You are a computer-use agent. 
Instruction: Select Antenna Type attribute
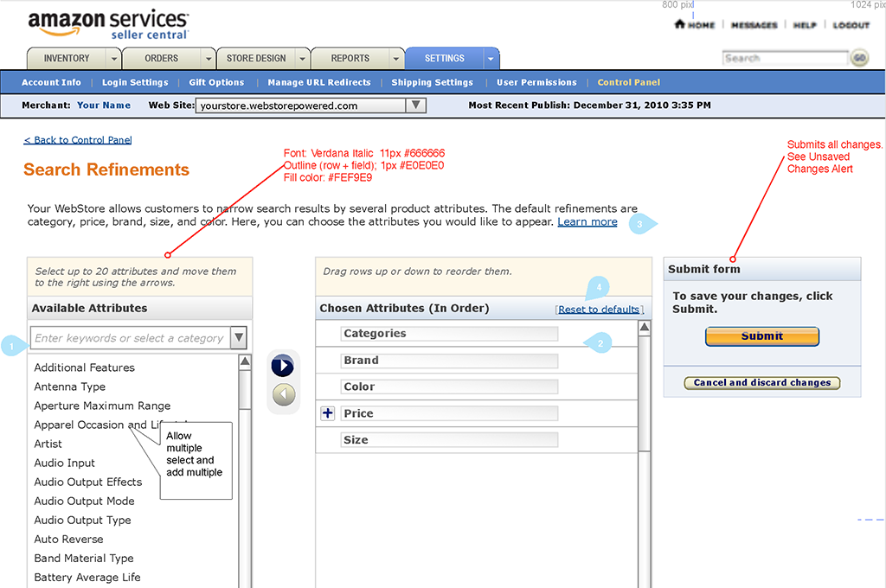coord(69,387)
